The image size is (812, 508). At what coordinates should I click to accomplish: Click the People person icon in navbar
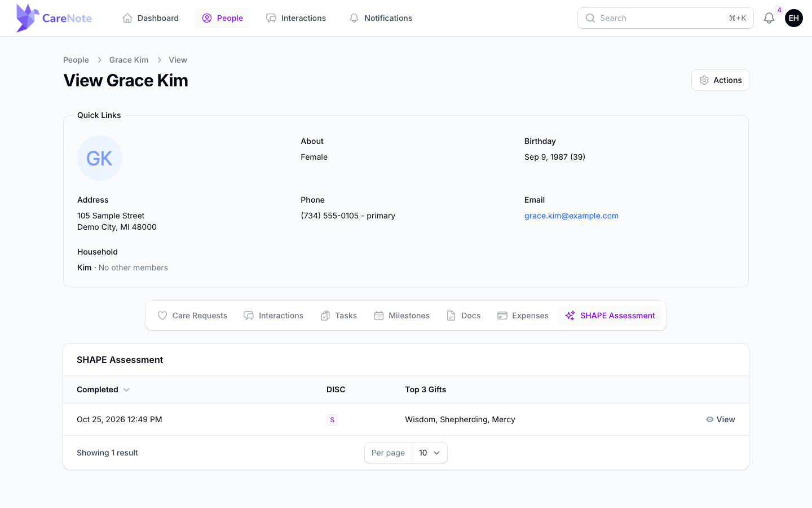(x=207, y=18)
